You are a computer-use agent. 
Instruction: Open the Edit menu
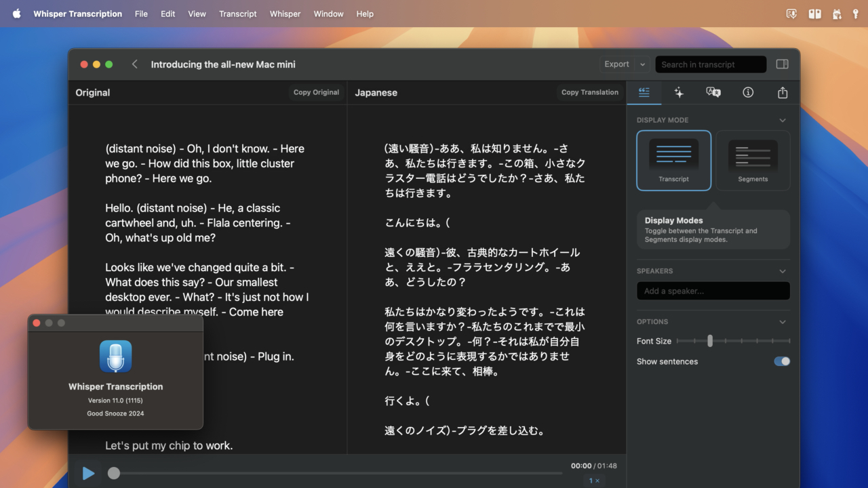(167, 14)
